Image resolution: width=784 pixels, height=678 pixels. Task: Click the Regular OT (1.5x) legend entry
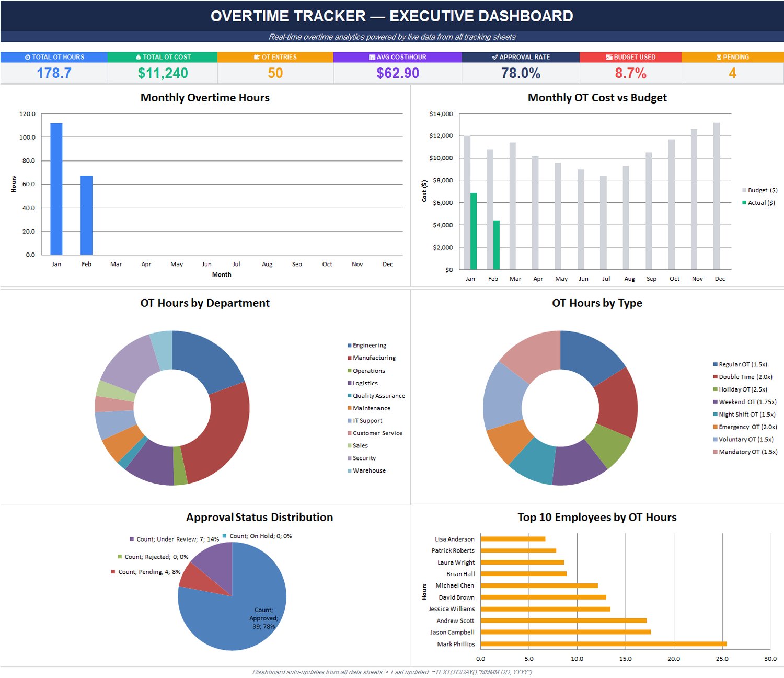click(x=741, y=364)
